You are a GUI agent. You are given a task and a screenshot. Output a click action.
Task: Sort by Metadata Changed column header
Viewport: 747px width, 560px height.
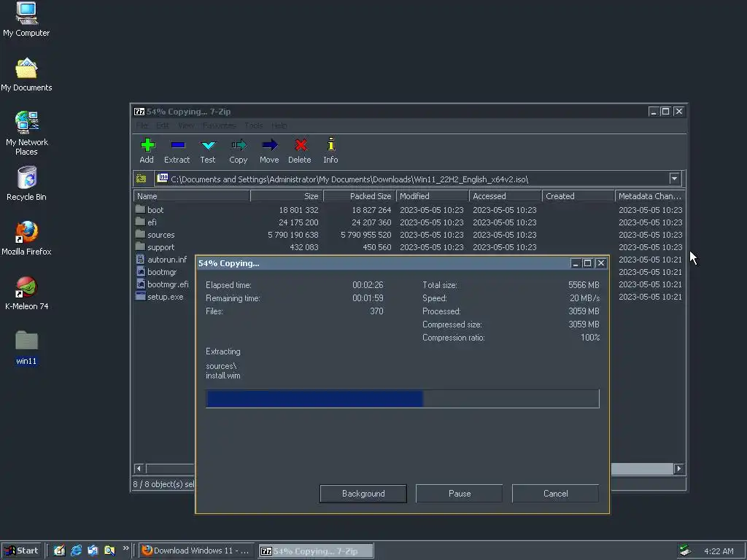point(650,195)
